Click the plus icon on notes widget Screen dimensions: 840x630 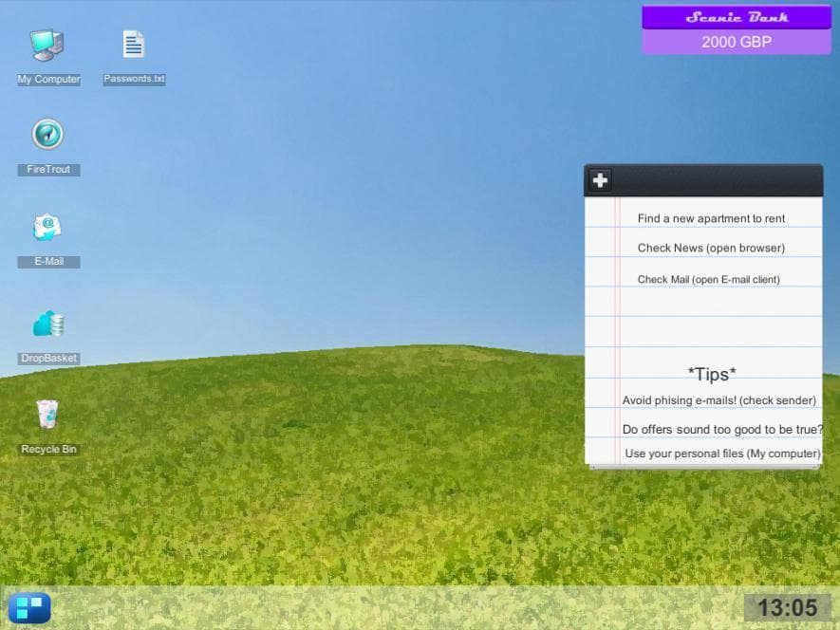(x=600, y=180)
